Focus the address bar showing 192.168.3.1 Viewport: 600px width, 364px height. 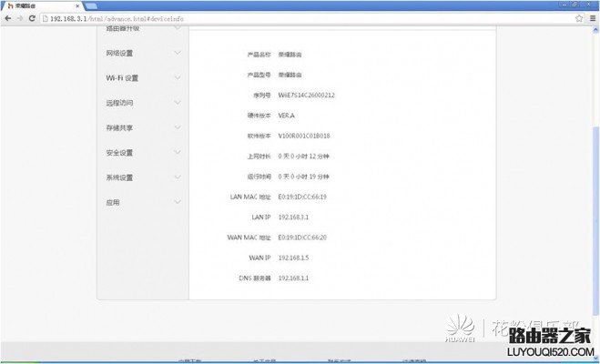[x=306, y=18]
